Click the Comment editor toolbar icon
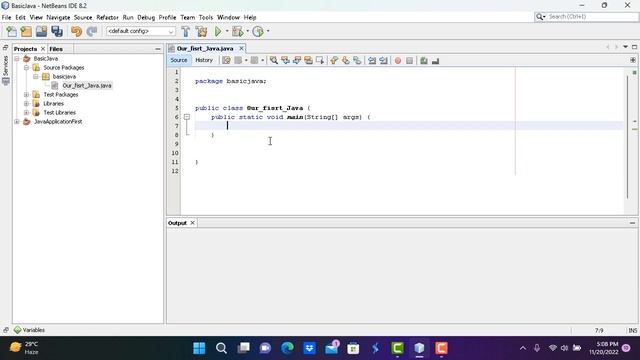Viewport: 640px width, 360px height. click(424, 60)
